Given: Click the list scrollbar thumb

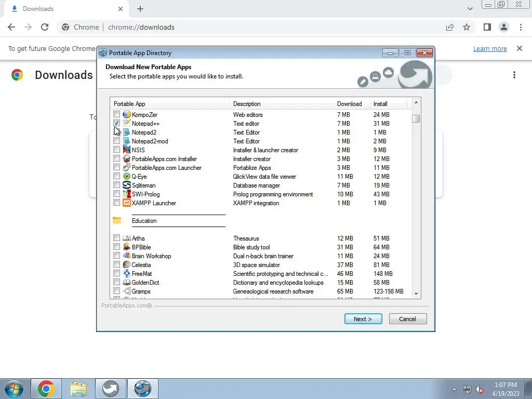Looking at the screenshot, I should 416,119.
